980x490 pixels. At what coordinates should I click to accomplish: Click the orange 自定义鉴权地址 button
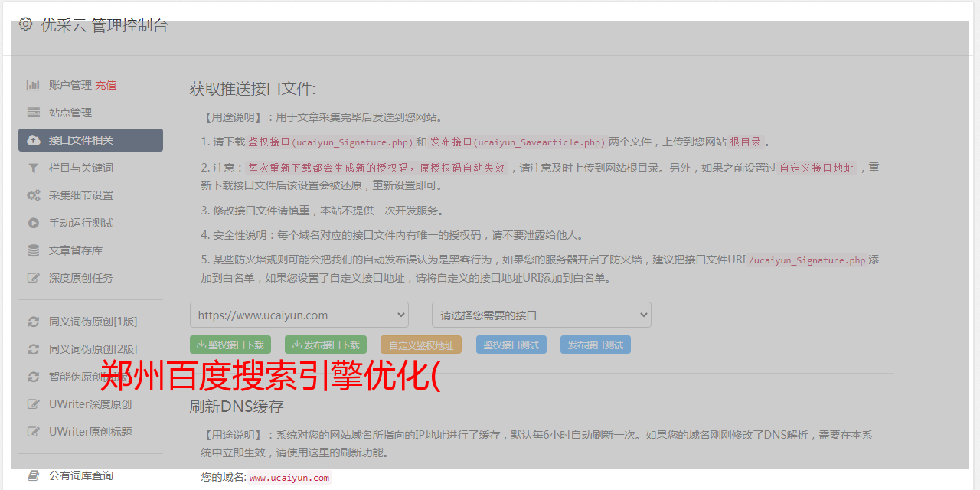421,345
